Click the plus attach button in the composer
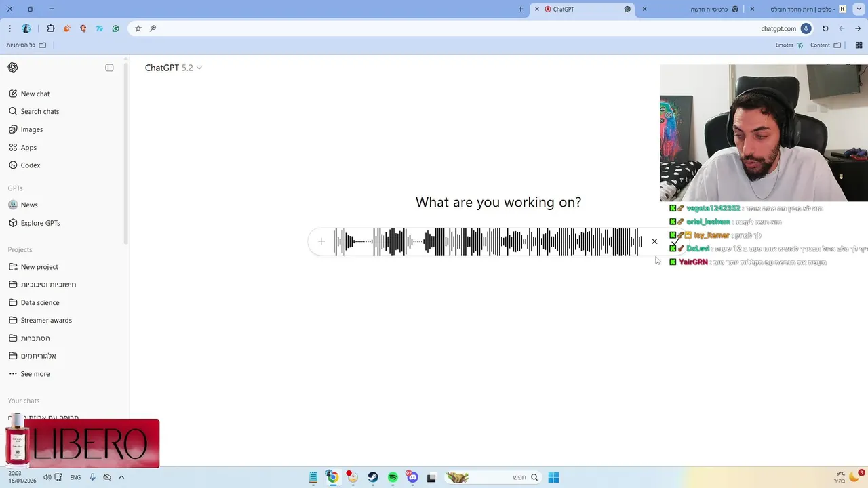This screenshot has width=868, height=488. [321, 241]
